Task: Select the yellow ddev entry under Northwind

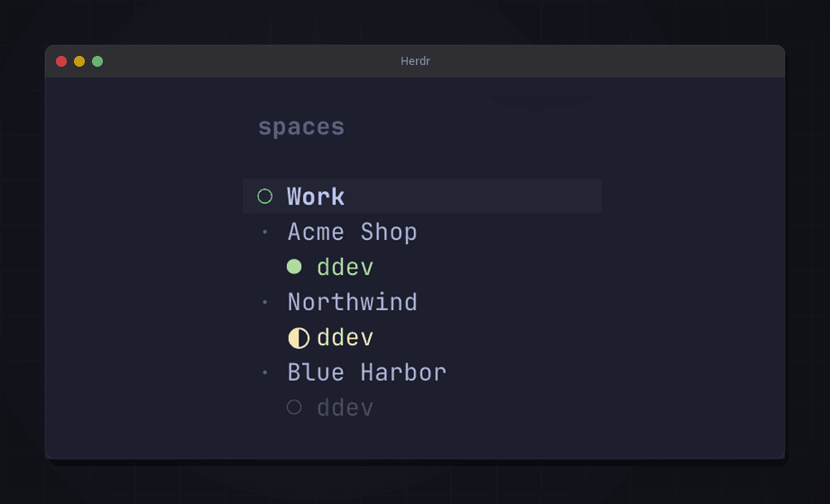Action: point(346,337)
